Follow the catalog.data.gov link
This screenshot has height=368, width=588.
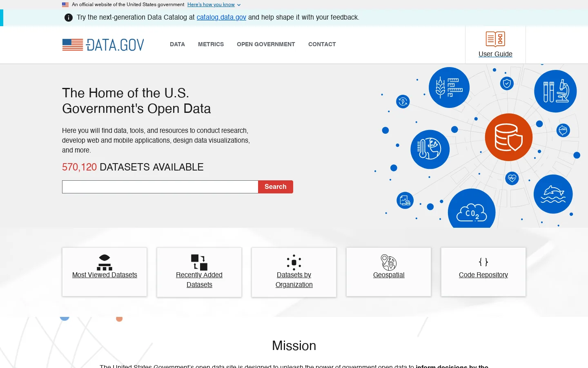(221, 17)
